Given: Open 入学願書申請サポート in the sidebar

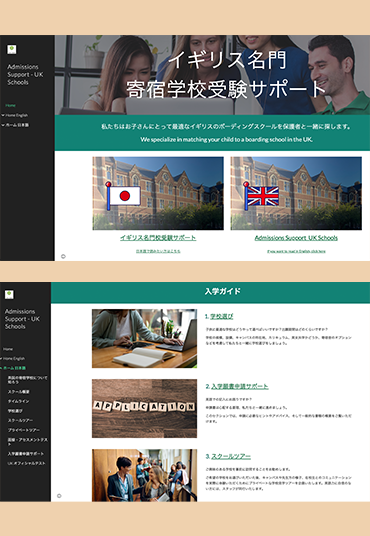Looking at the screenshot, I should pos(26,454).
